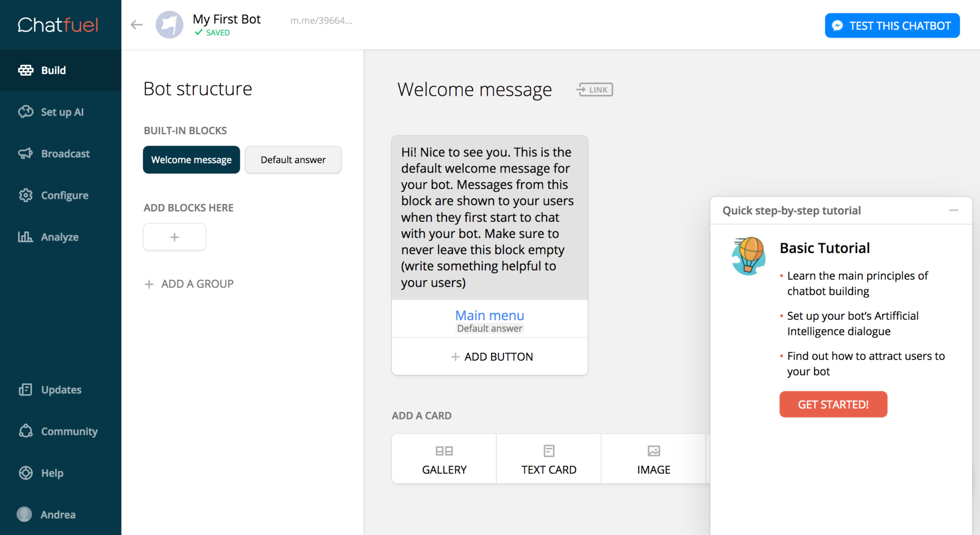Open Andrea account name
This screenshot has height=535, width=980.
[58, 515]
